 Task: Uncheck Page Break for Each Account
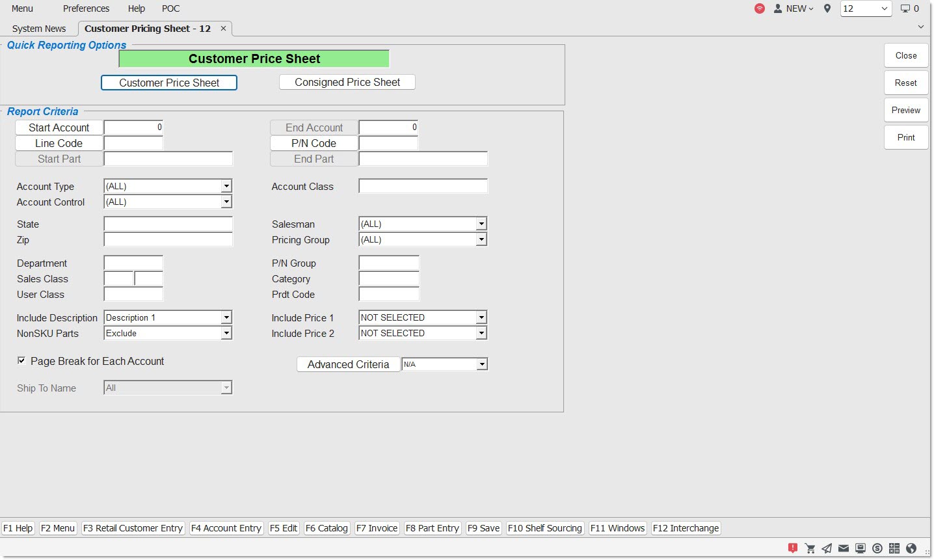[x=21, y=361]
